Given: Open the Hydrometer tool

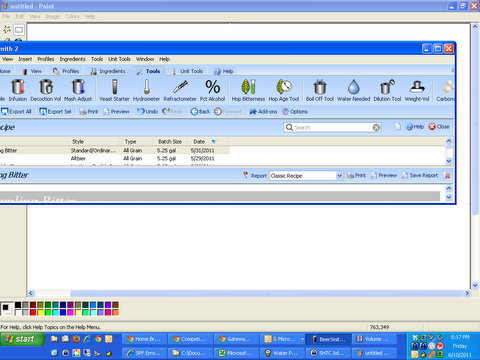Looking at the screenshot, I should click(146, 90).
